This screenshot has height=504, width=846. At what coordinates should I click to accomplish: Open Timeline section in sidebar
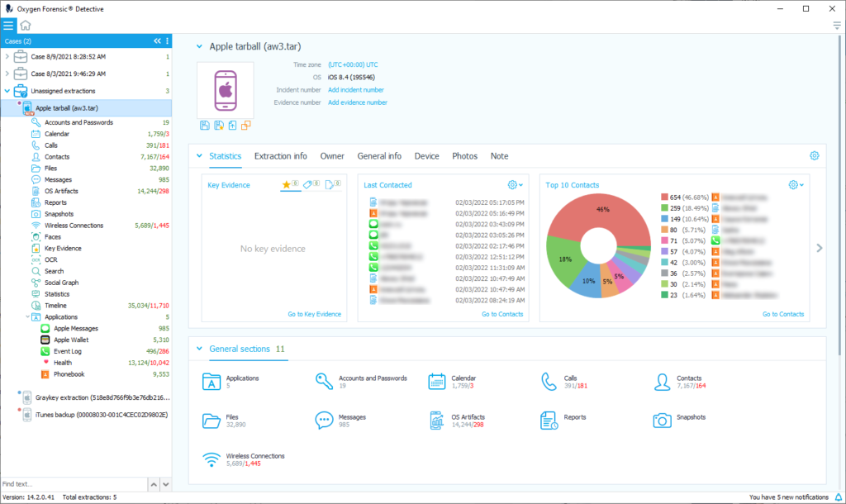tap(55, 306)
